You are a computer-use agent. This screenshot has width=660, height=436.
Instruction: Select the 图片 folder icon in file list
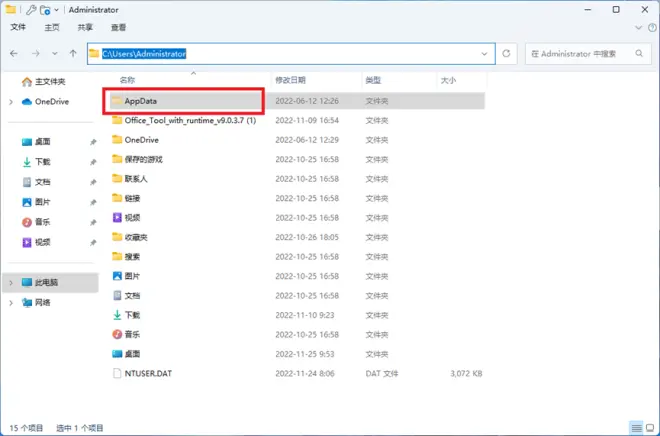click(x=117, y=276)
